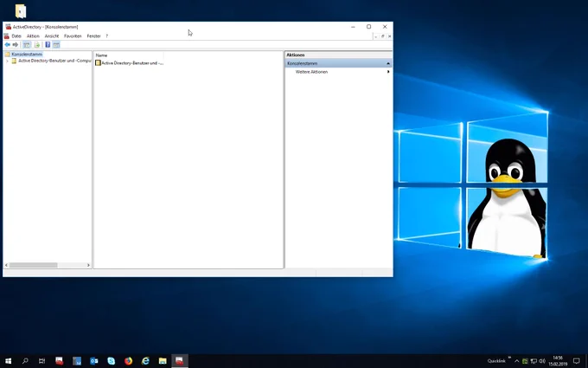This screenshot has width=588, height=368.
Task: Open the ? help menu
Action: tap(107, 36)
